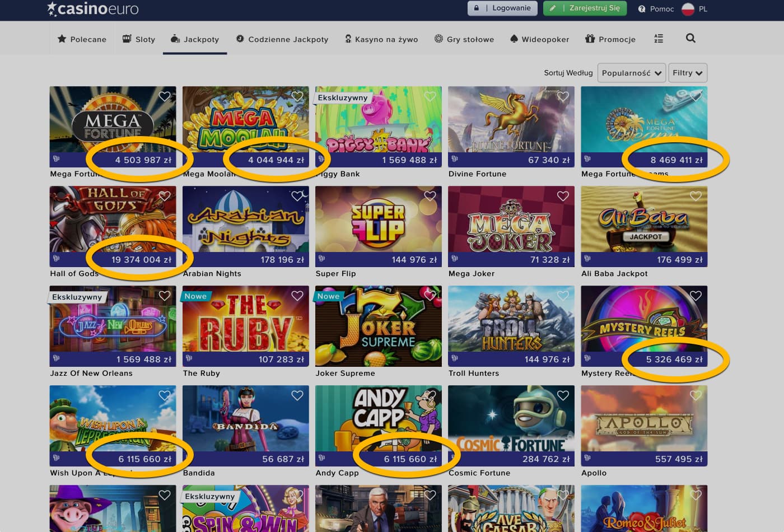This screenshot has width=784, height=532.
Task: Open Divine Fortune game title link
Action: click(x=477, y=174)
